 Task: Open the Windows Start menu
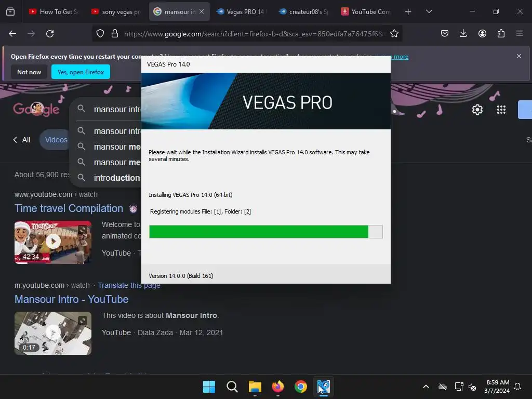209,387
